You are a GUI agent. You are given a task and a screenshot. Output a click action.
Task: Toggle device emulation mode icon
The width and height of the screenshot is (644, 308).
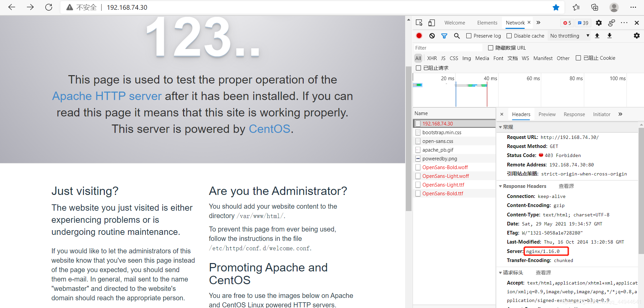[x=432, y=22]
